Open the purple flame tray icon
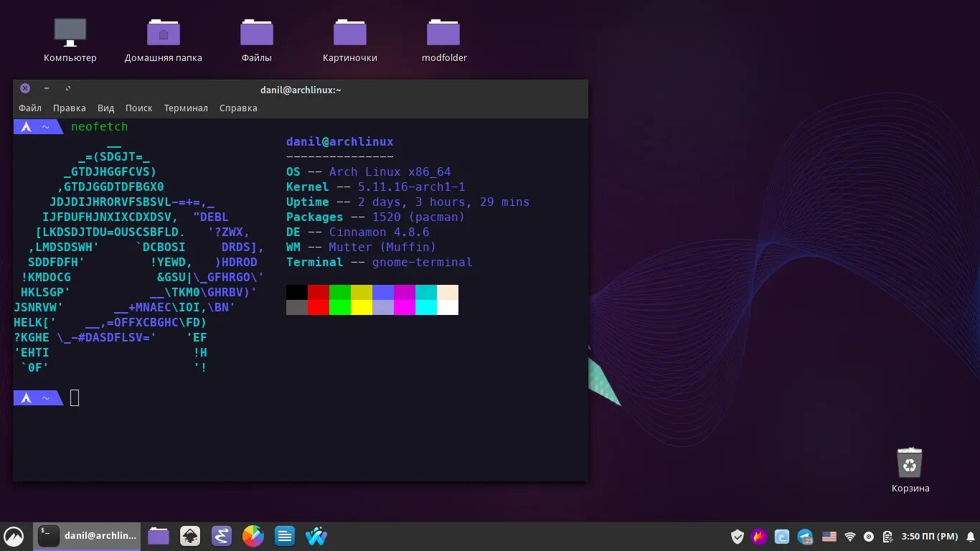The image size is (980, 551). [759, 537]
